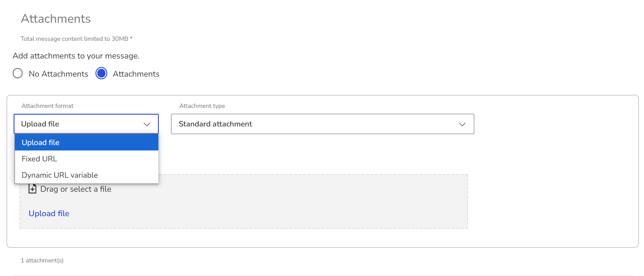The image size is (644, 276).
Task: Click the 30MB message limit note
Action: click(x=76, y=39)
